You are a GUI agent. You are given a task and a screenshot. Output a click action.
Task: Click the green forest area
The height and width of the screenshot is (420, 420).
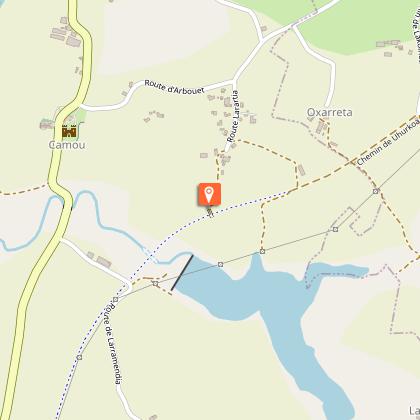pyautogui.click(x=360, y=23)
